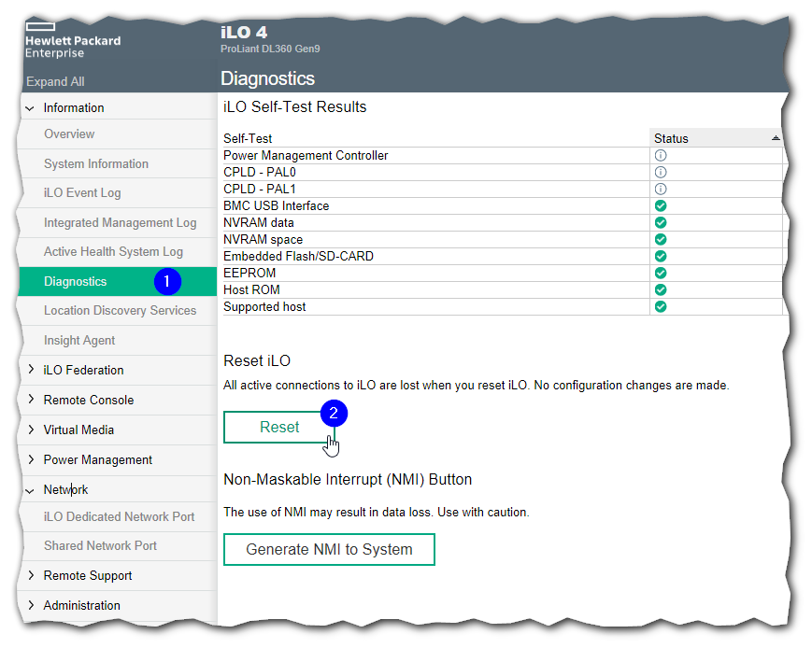Expand the iLO Federation section
Viewport: 812px width, 648px height.
click(x=30, y=371)
